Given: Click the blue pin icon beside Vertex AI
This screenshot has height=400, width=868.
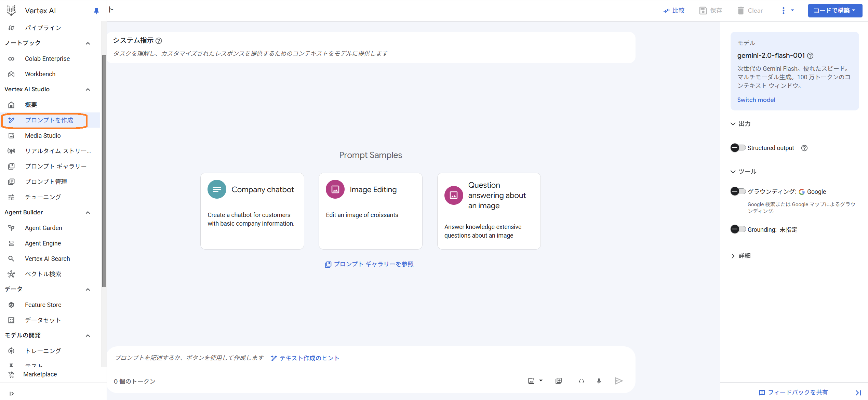Looking at the screenshot, I should (x=96, y=11).
